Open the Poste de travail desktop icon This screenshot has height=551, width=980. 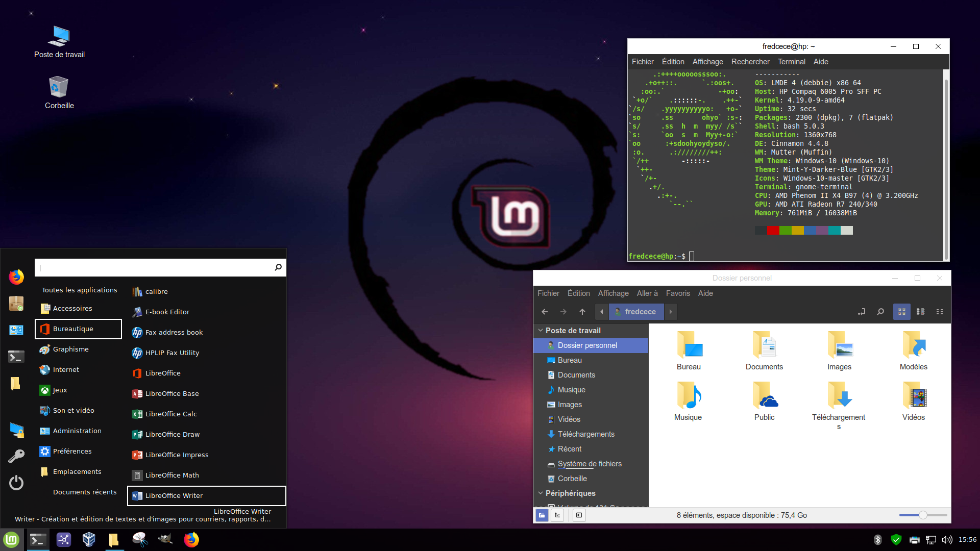(x=59, y=42)
